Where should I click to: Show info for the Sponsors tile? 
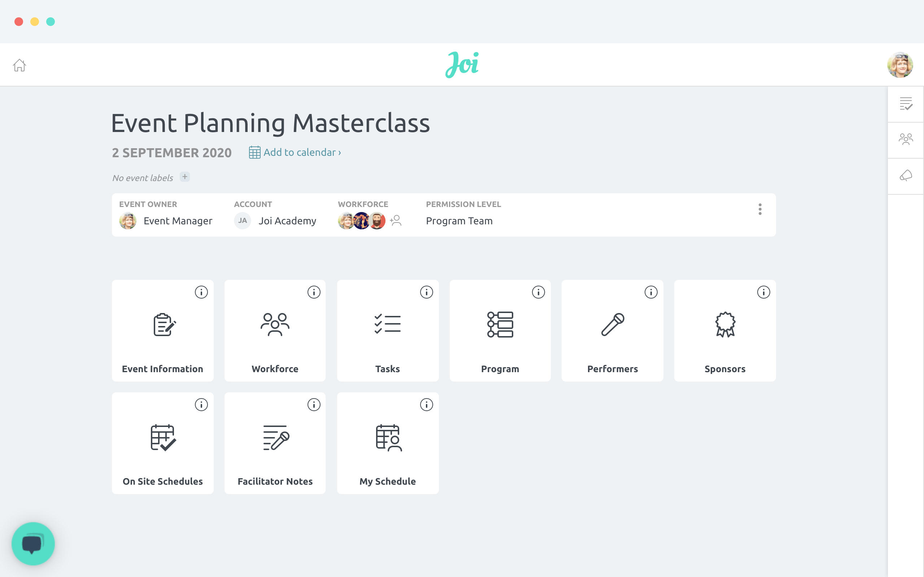[x=763, y=292]
